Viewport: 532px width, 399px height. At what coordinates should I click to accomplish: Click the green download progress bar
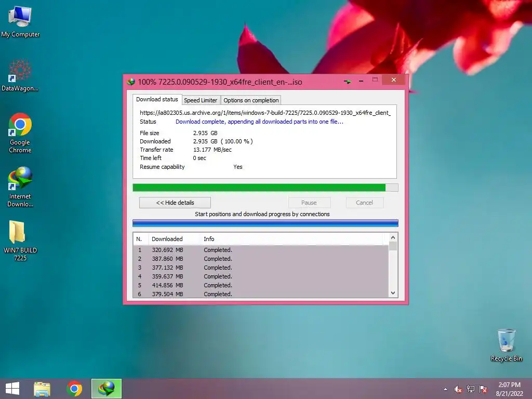[x=265, y=188]
